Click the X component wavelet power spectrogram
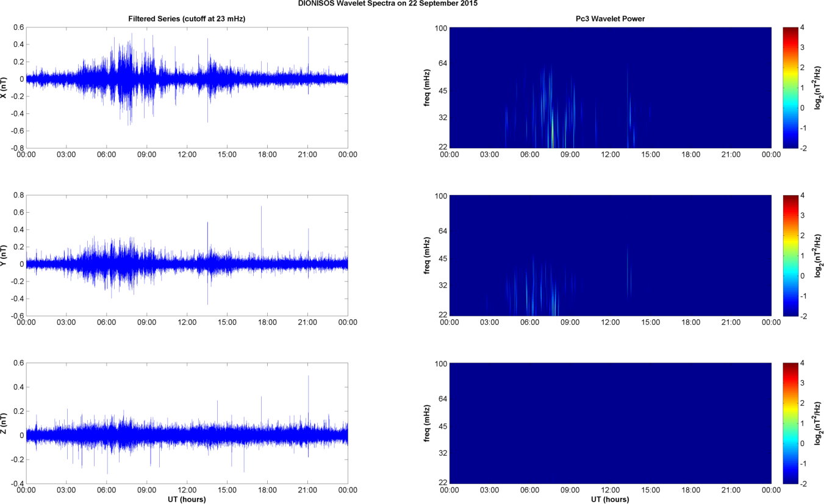 coord(611,87)
